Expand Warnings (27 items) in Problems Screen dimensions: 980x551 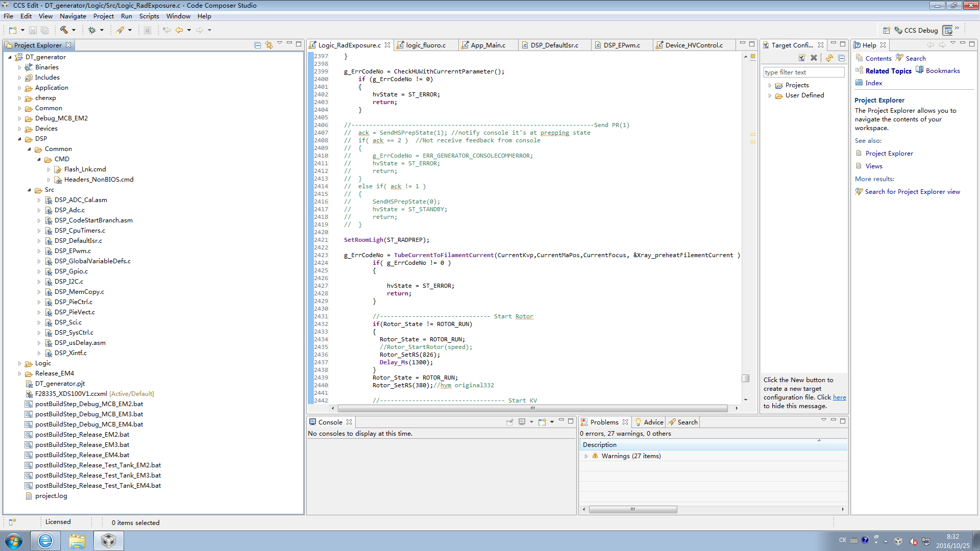[586, 456]
